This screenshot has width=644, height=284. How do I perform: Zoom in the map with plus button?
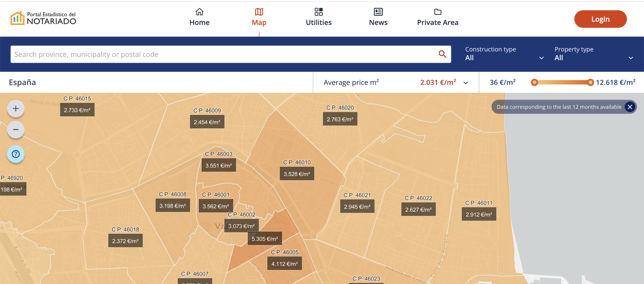click(16, 109)
